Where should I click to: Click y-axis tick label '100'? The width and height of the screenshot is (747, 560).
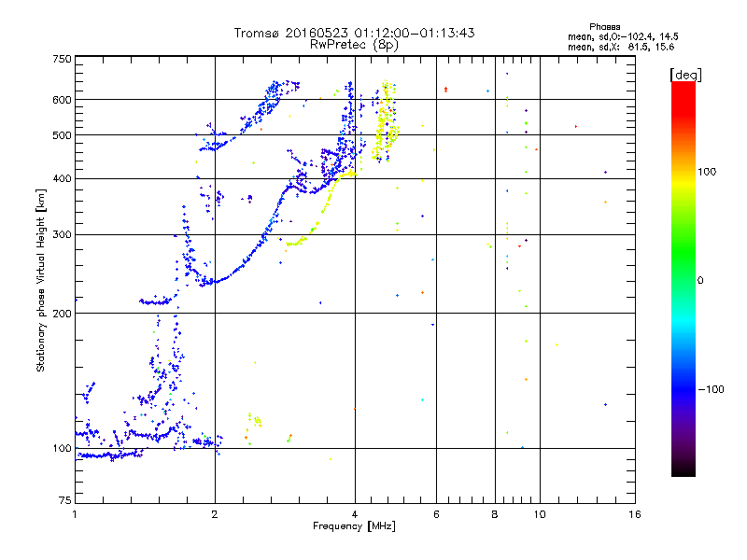click(x=62, y=448)
